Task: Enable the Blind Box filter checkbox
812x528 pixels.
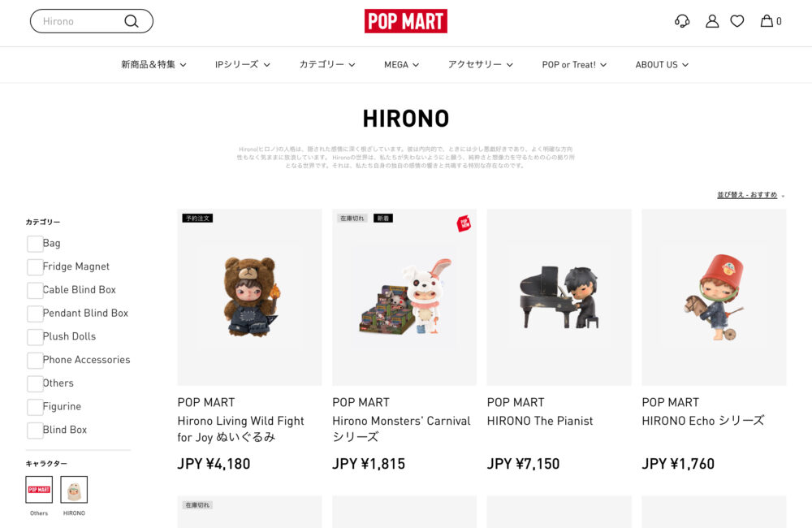Action: [x=35, y=430]
